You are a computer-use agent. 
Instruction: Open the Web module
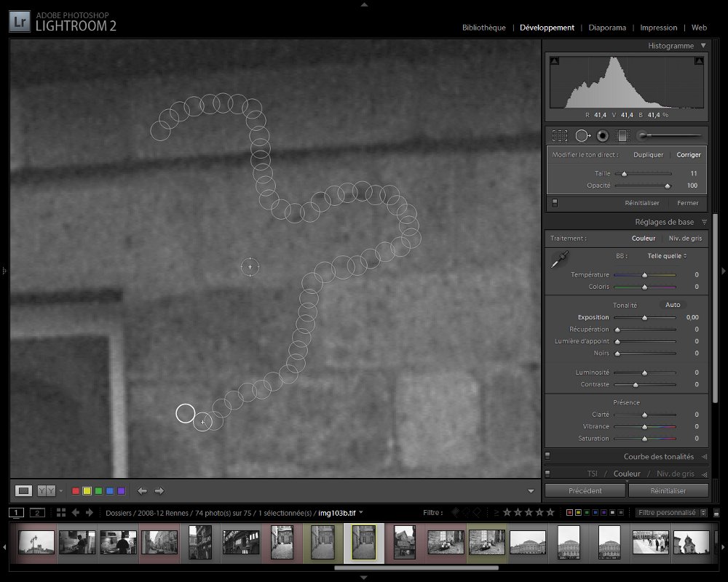(699, 28)
